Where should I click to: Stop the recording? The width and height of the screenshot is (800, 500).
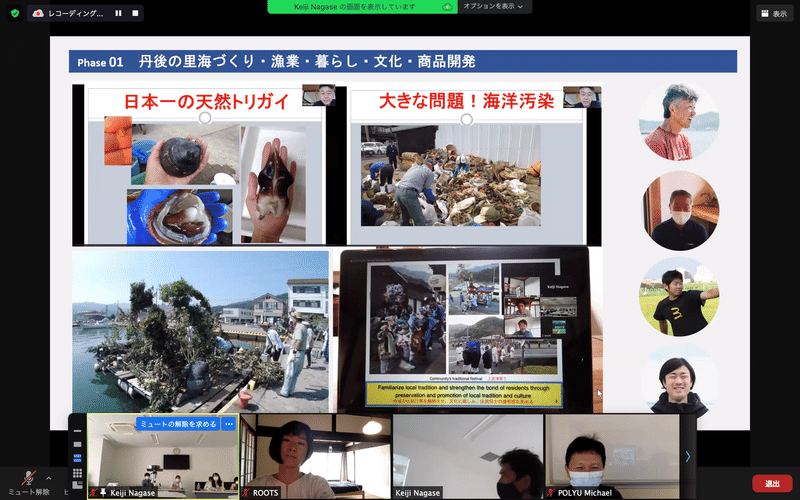tap(135, 13)
